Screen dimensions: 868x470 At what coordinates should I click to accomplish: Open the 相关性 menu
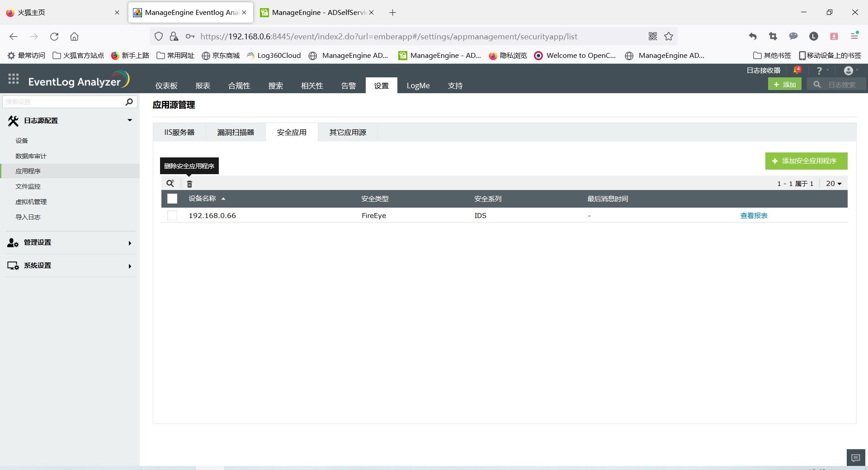click(x=312, y=85)
